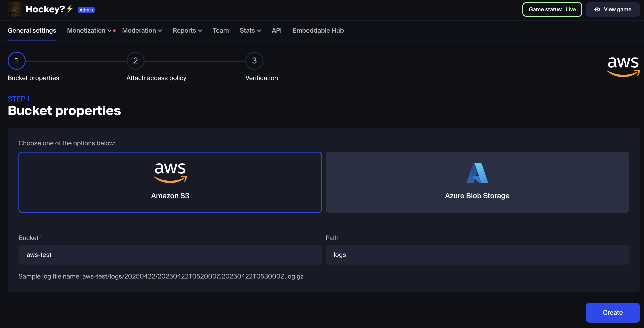Screen dimensions: 644x328
Task: Click the Hockey? app logo thumbnail
Action: (x=15, y=9)
